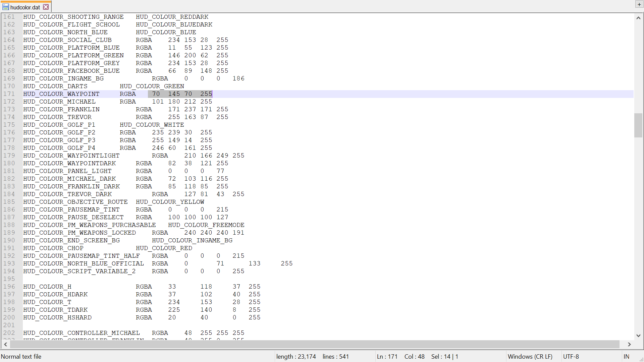Click line number 171 in the margin

coord(9,94)
